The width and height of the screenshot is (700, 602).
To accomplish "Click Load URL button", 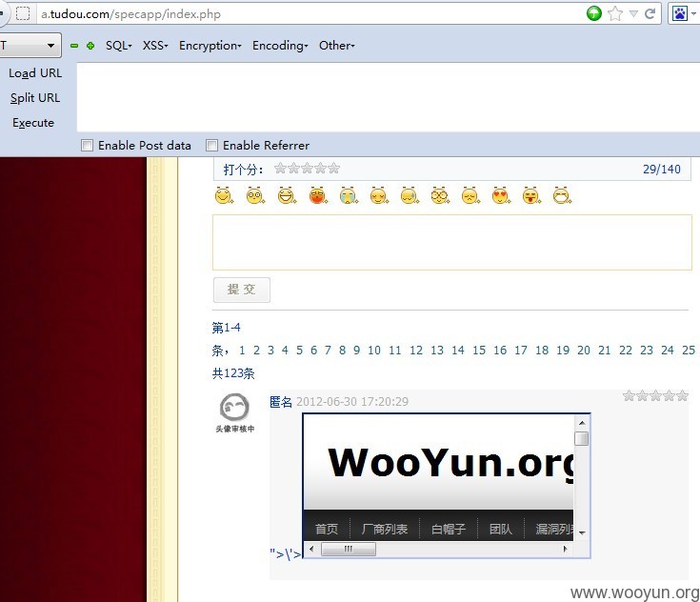I will pos(35,73).
